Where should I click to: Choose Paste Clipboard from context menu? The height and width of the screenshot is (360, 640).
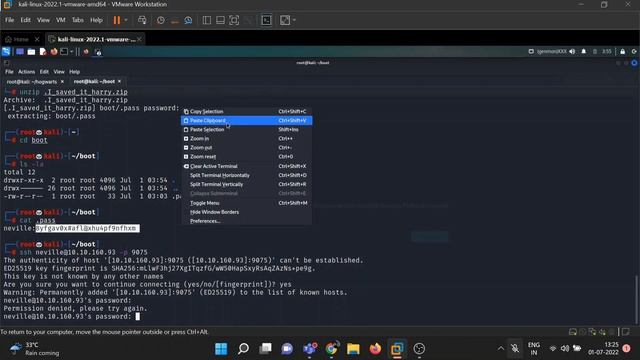[x=247, y=120]
